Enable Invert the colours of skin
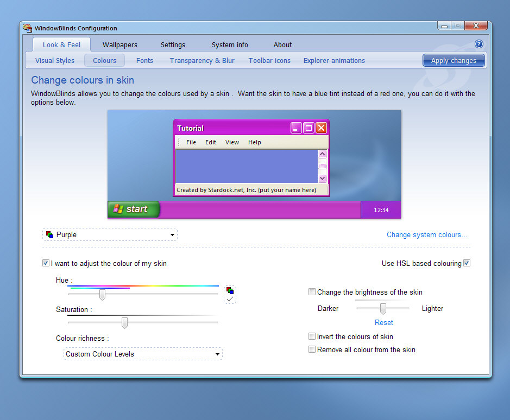 click(312, 336)
